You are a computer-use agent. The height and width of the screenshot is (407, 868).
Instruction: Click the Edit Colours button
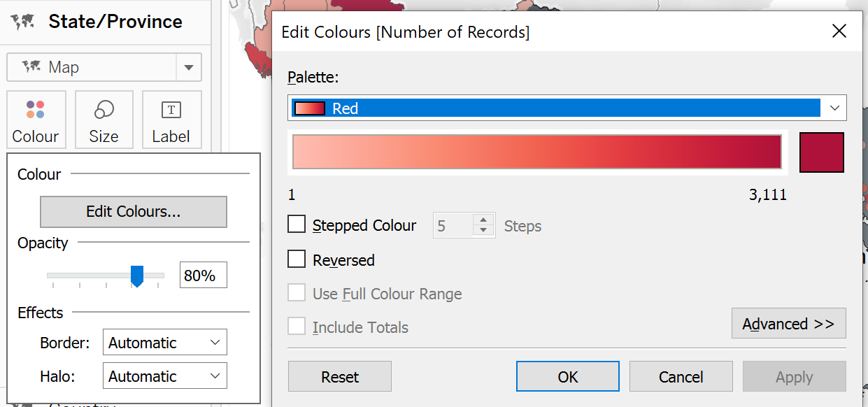[134, 211]
